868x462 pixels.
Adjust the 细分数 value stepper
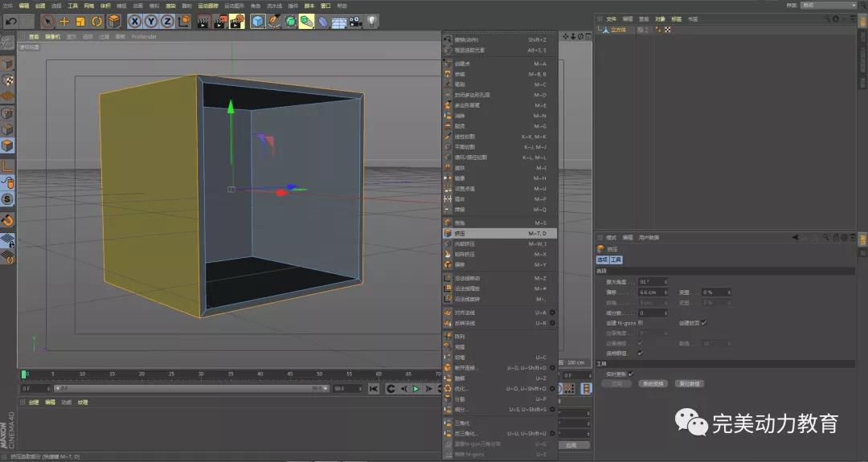click(666, 313)
